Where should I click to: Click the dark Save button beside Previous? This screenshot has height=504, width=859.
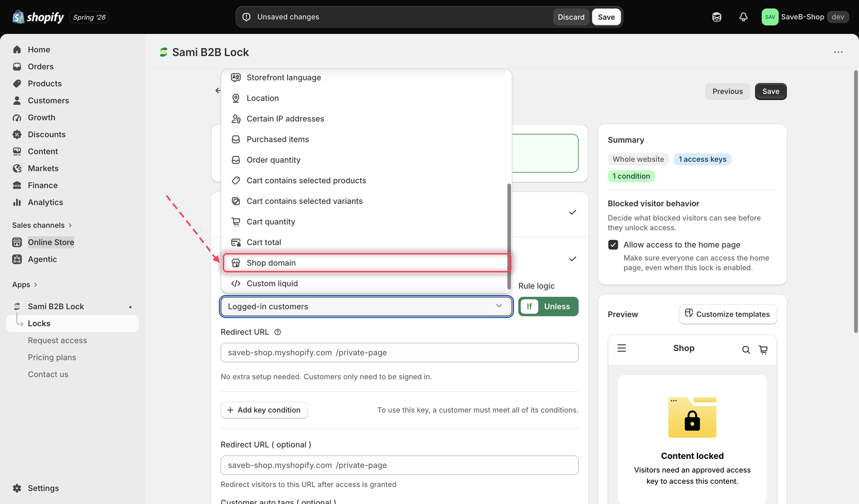tap(770, 91)
